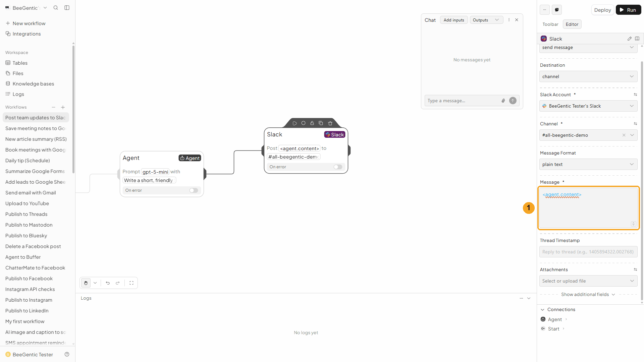The height and width of the screenshot is (362, 644).
Task: Click the Deploy button
Action: point(602,10)
